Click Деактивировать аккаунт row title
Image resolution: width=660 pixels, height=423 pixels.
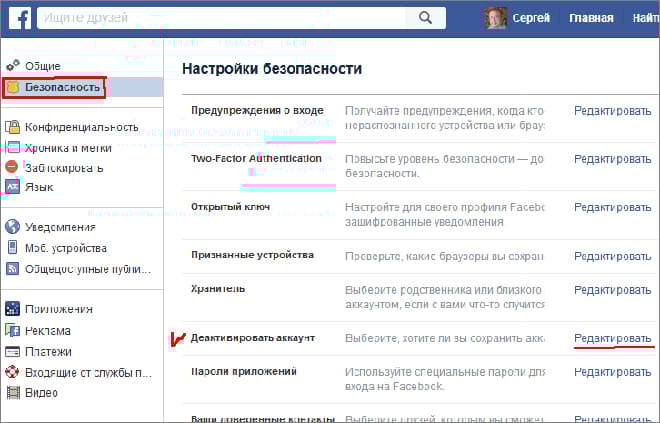click(253, 338)
